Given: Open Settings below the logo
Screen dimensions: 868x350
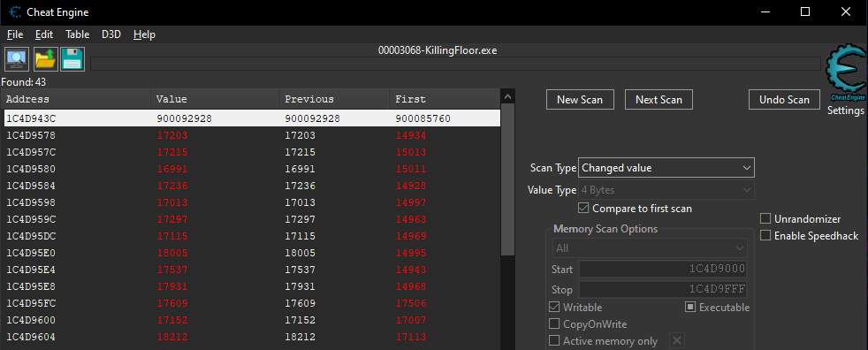Looking at the screenshot, I should point(846,110).
